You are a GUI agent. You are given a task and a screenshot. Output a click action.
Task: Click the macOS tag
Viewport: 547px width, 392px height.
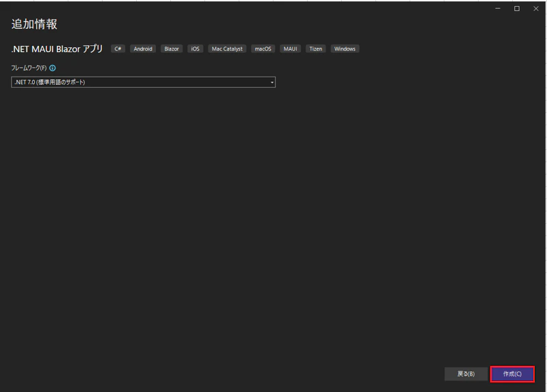click(x=263, y=49)
